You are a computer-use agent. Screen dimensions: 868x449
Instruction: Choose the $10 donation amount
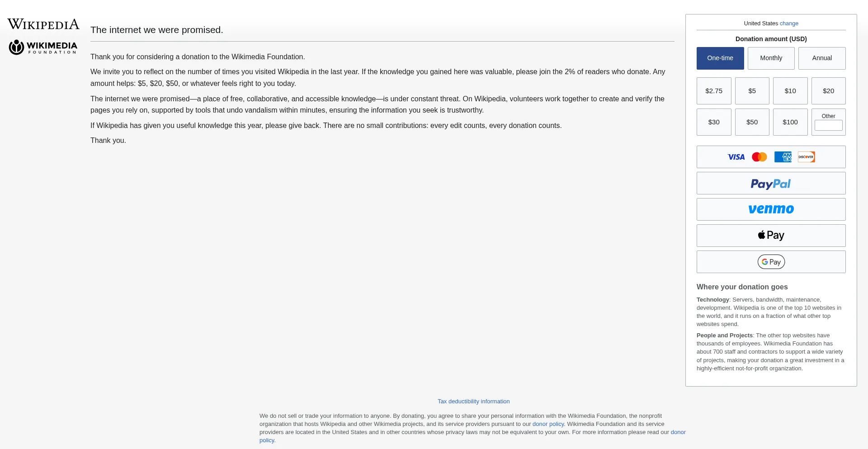(790, 91)
